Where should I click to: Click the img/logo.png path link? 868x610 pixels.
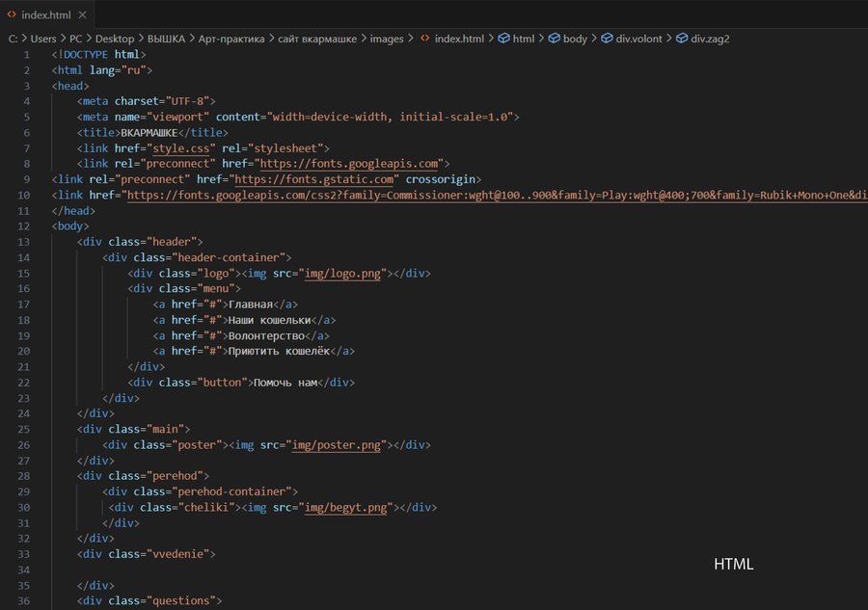[344, 273]
